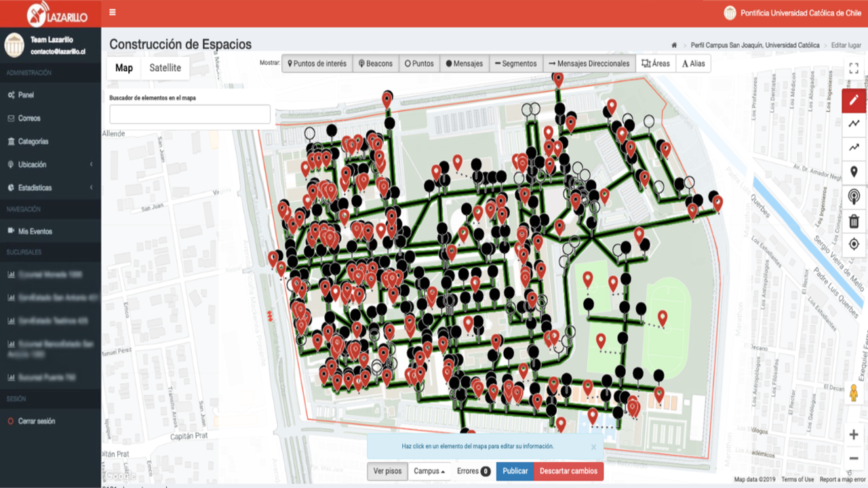The height and width of the screenshot is (488, 868).
Task: Drop the Street View pegman
Action: coord(854,394)
